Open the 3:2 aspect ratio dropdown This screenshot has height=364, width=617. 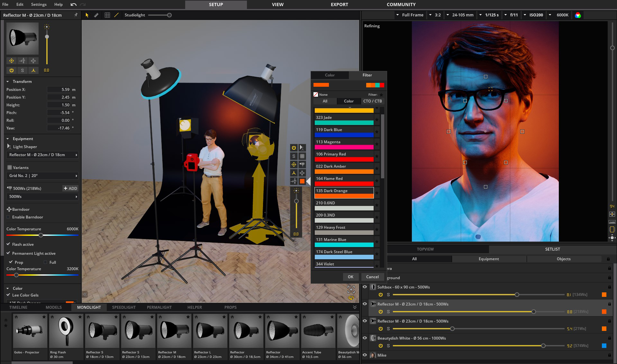pos(435,15)
